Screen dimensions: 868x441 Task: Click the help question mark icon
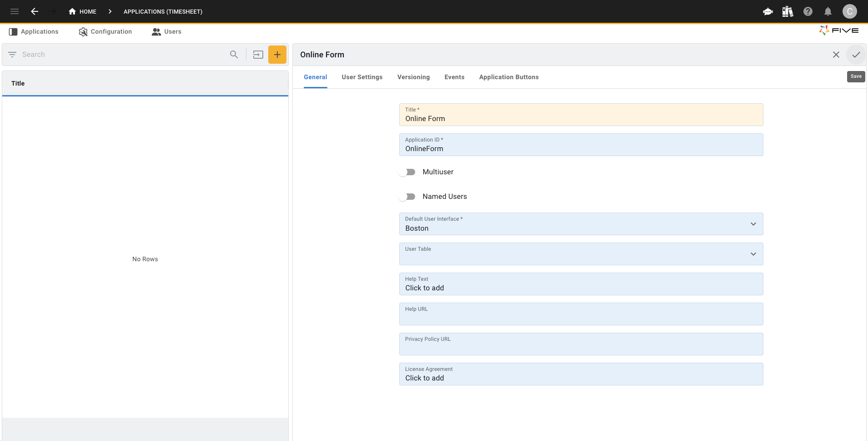(x=808, y=11)
